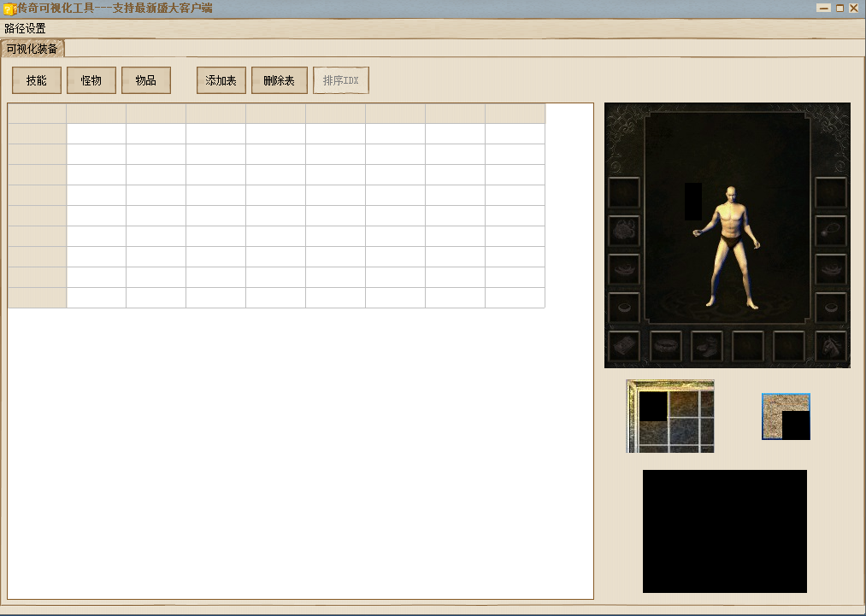The width and height of the screenshot is (866, 616).
Task: Select the empty slot above the helmet slot
Action: 624,192
